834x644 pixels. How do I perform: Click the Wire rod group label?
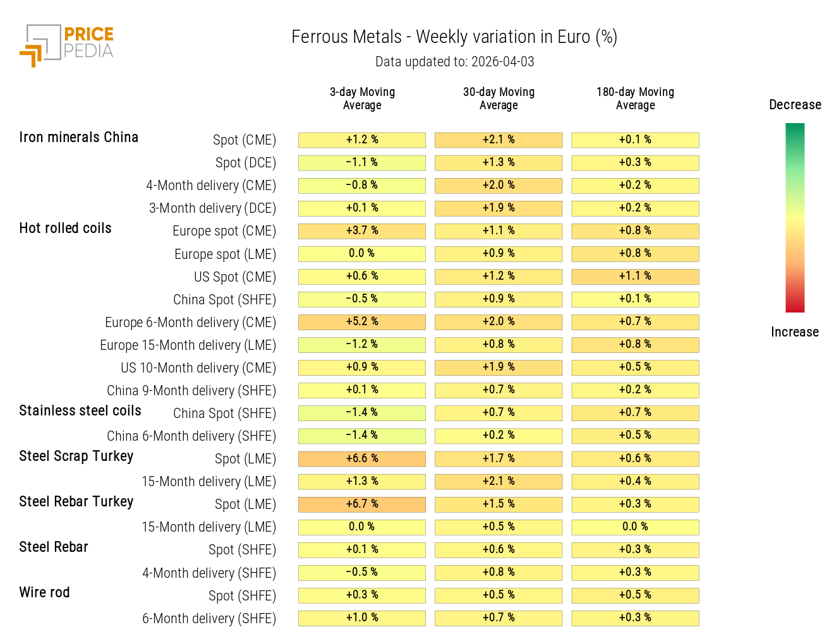(x=44, y=592)
